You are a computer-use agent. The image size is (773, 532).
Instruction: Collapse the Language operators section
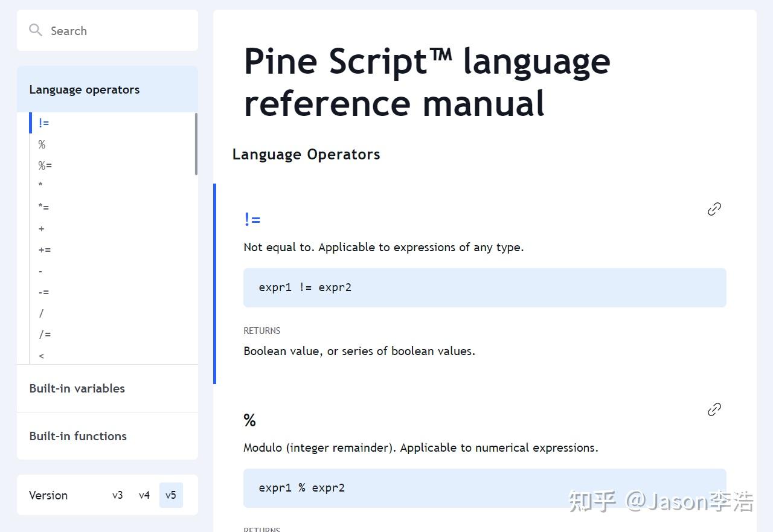(x=84, y=89)
